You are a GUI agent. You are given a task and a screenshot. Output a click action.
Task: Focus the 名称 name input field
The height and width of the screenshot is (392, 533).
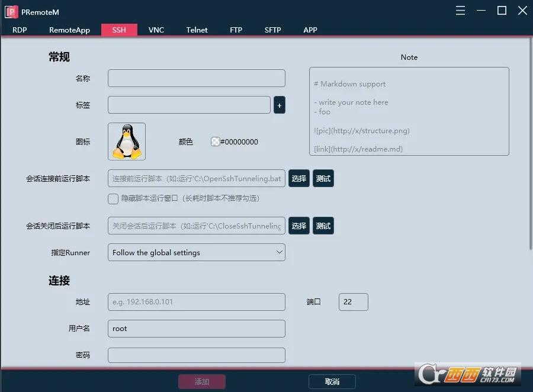(x=197, y=78)
